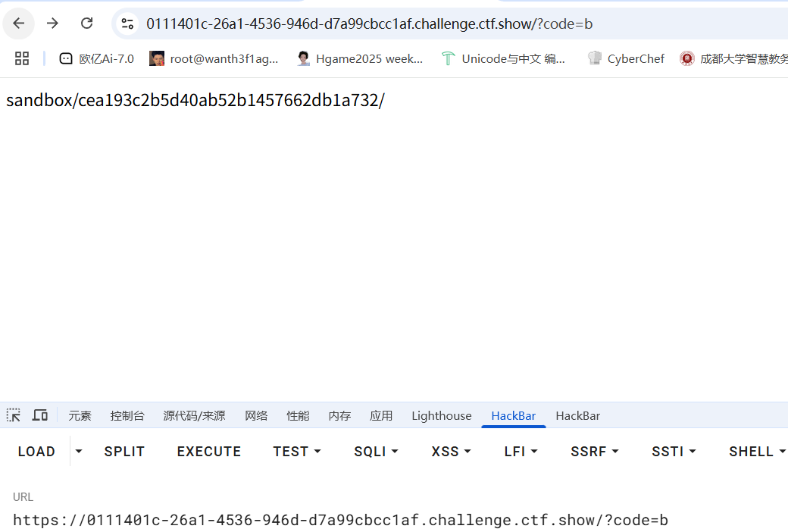Click the browser forward arrow
The width and height of the screenshot is (788, 532).
pyautogui.click(x=52, y=23)
